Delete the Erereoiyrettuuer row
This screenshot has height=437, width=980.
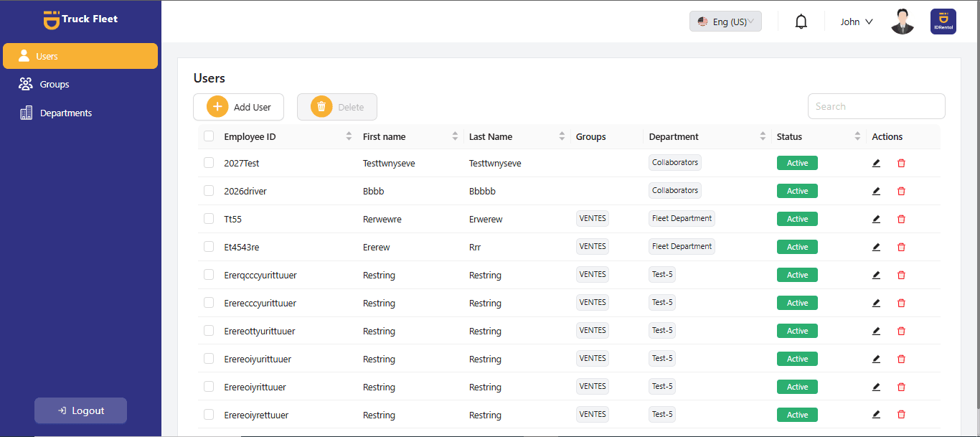click(x=901, y=415)
